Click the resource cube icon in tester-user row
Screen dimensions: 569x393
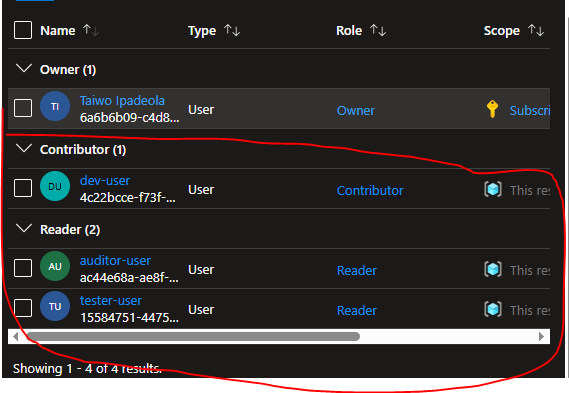(493, 309)
